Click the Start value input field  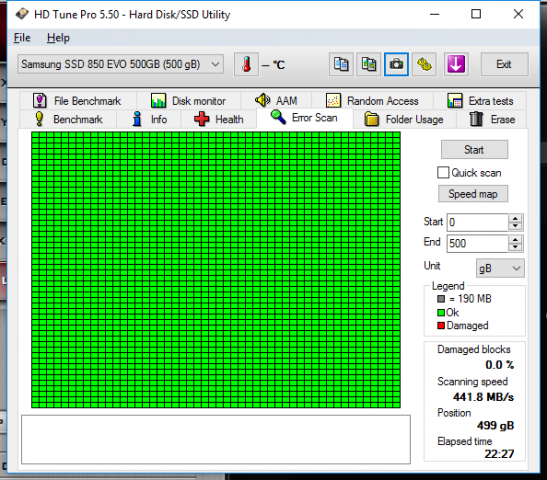[477, 222]
